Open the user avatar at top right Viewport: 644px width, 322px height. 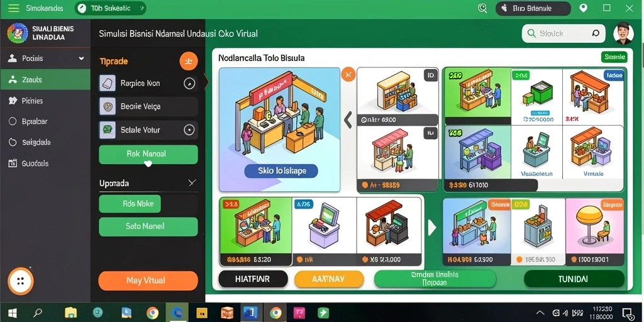[x=623, y=33]
